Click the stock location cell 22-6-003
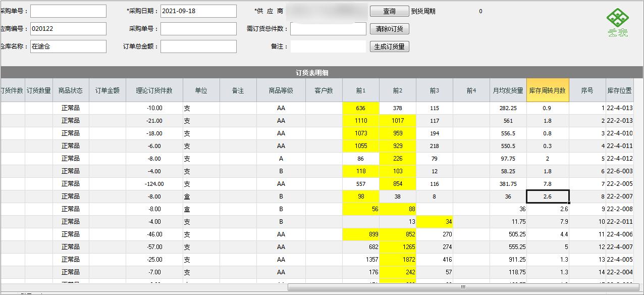This screenshot has width=644, height=295. point(620,171)
